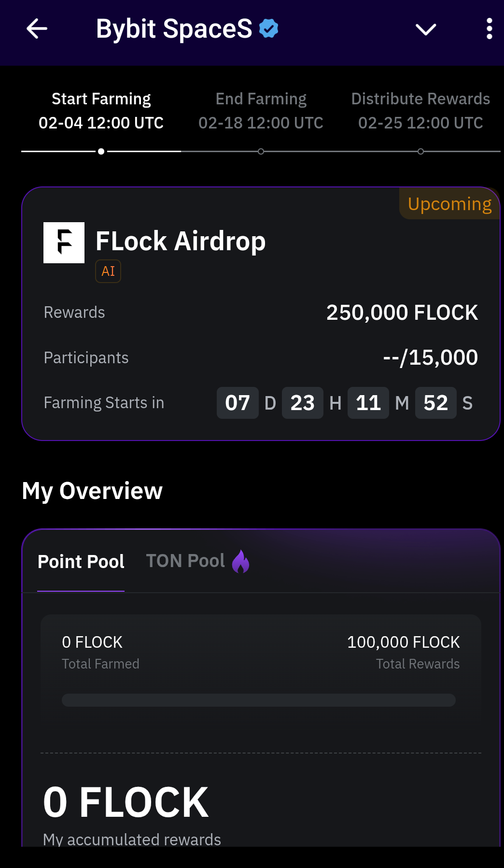Switch to the TON Pool tab
The height and width of the screenshot is (868, 504).
click(185, 561)
